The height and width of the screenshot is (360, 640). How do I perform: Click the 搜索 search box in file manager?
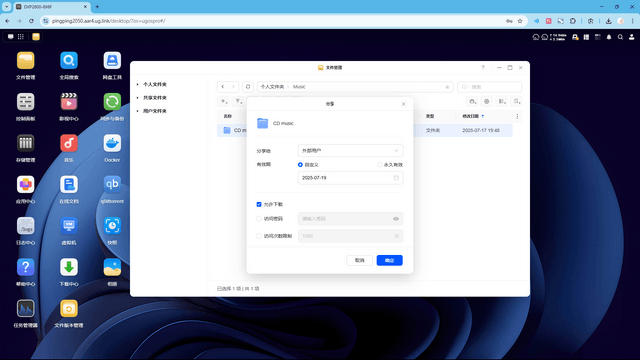click(489, 87)
